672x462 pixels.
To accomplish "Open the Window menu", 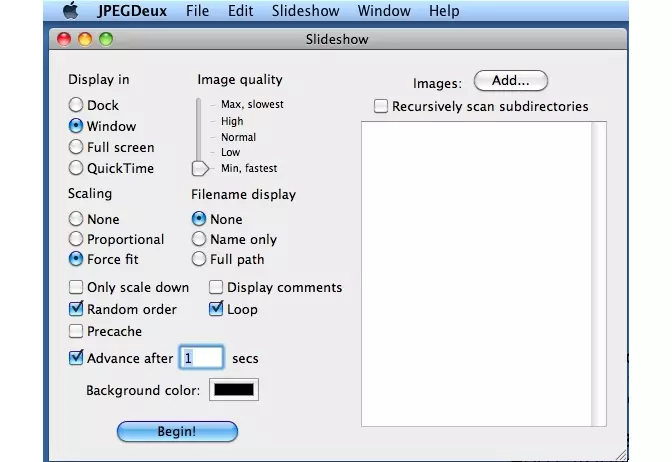I will [384, 11].
